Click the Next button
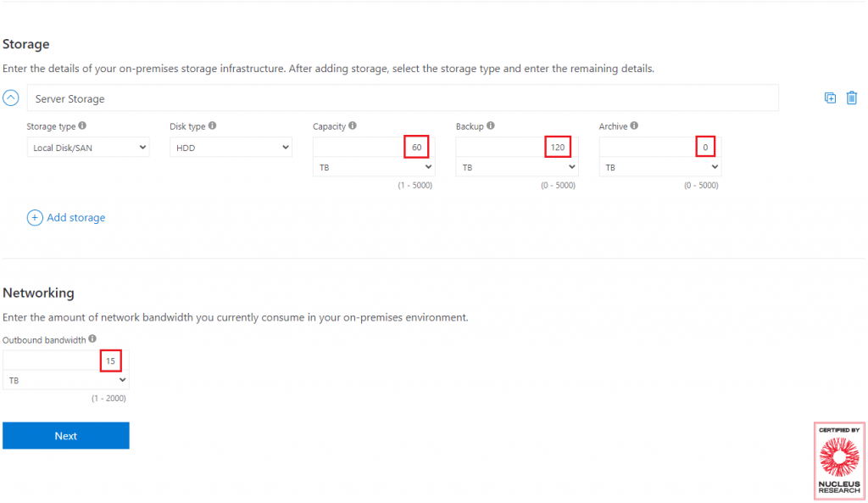Screen dimensions: 868x503 tap(66, 436)
